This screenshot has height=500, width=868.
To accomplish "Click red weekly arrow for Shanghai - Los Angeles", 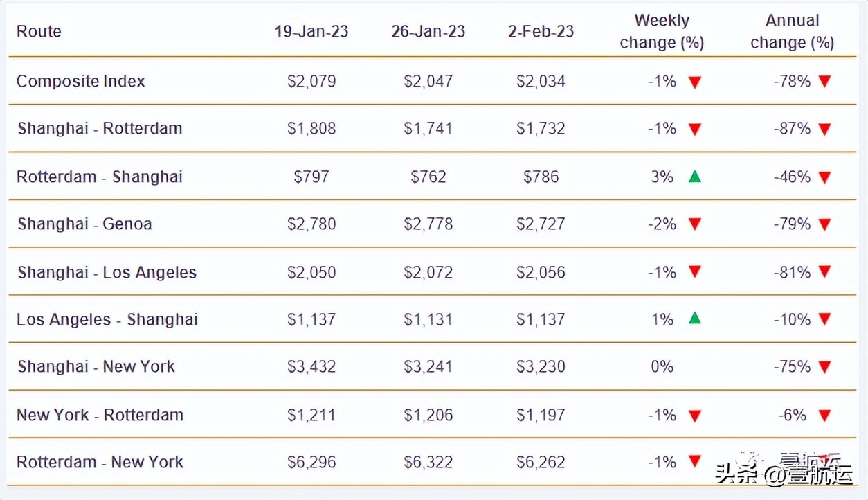I will 695,272.
